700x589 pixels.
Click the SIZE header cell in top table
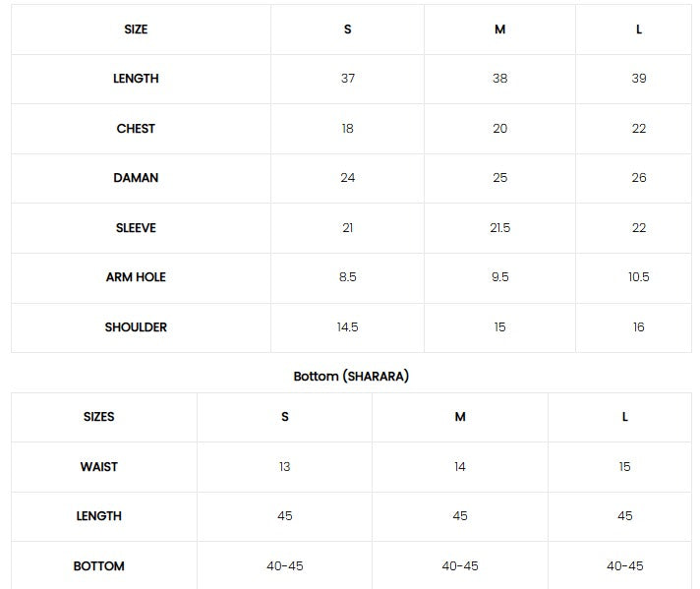click(136, 29)
